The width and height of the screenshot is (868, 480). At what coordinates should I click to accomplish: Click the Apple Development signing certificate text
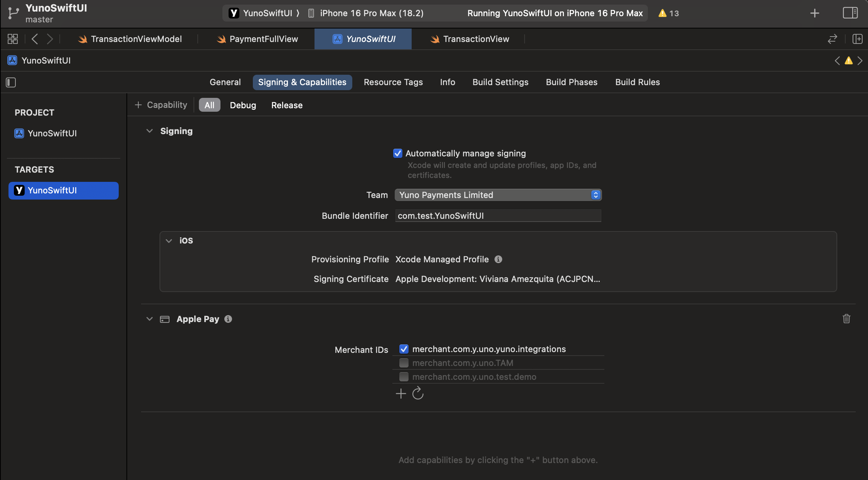pos(498,279)
